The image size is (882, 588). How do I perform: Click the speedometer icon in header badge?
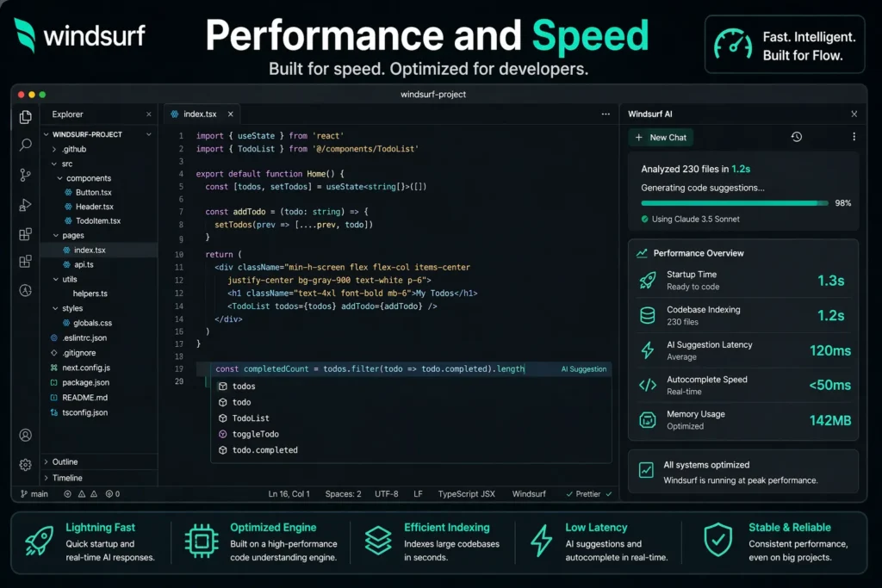[733, 44]
